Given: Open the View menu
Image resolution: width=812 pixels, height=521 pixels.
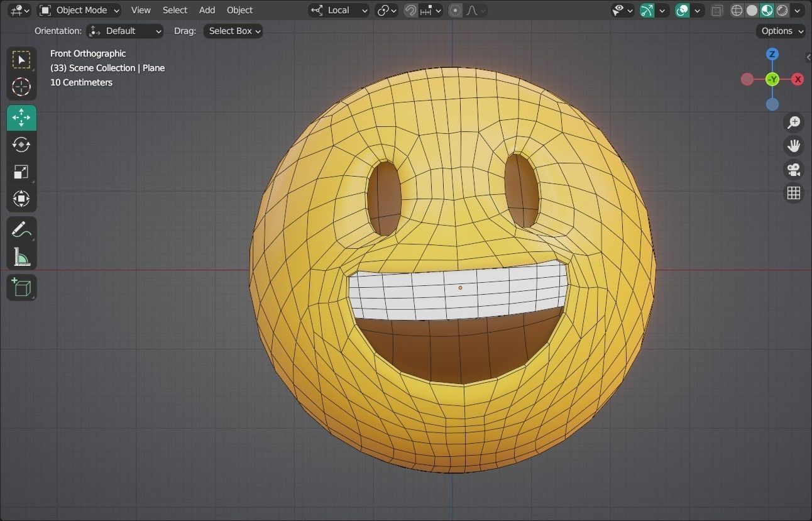Looking at the screenshot, I should pyautogui.click(x=141, y=10).
